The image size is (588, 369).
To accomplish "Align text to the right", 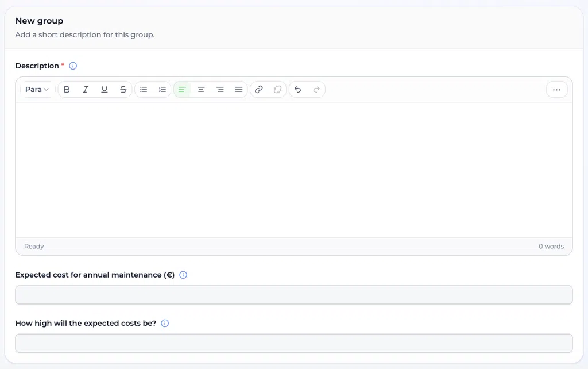I will pyautogui.click(x=220, y=89).
